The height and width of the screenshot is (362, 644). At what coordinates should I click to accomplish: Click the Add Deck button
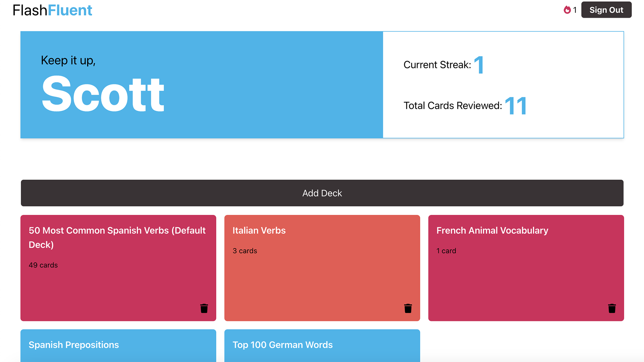(x=322, y=193)
